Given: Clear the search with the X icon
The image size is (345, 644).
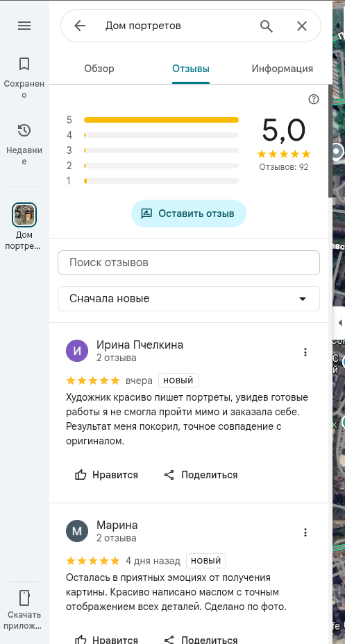Looking at the screenshot, I should pos(302,26).
